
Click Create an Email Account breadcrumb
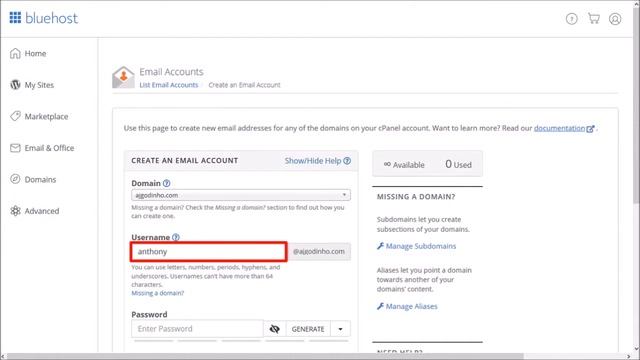[x=244, y=85]
